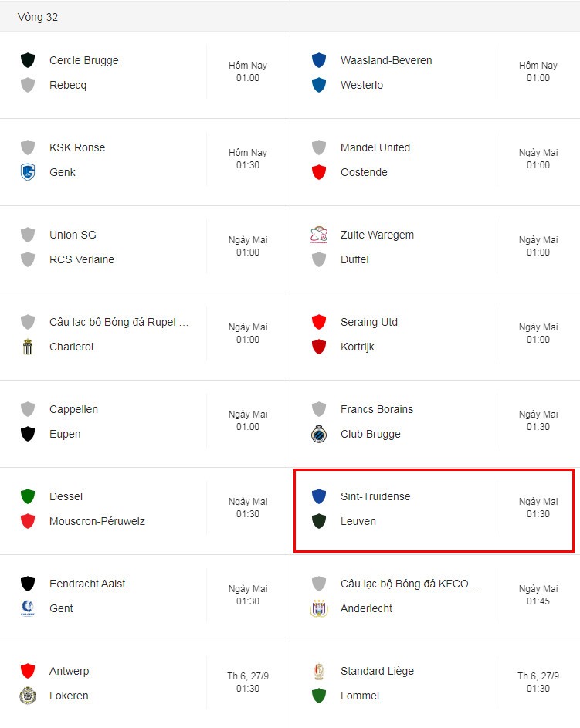Open the Eendracht Aalst team link
Screen dimensions: 580x728
[87, 584]
